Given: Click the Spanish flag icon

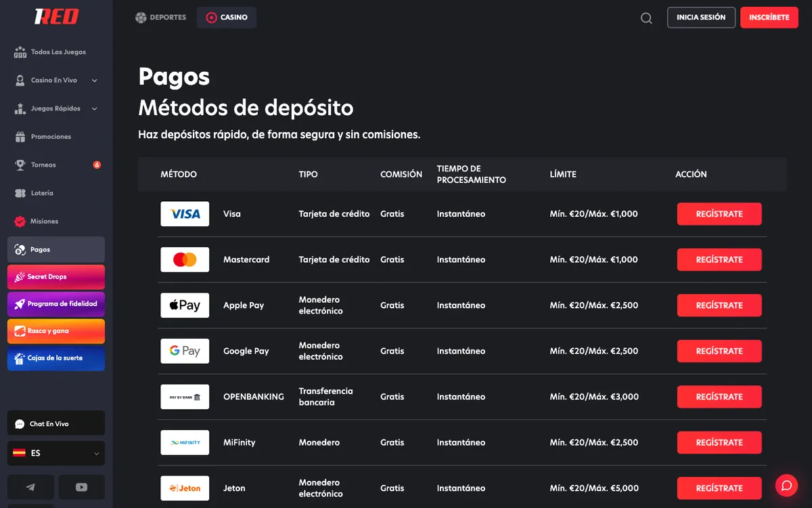Looking at the screenshot, I should pyautogui.click(x=19, y=453).
